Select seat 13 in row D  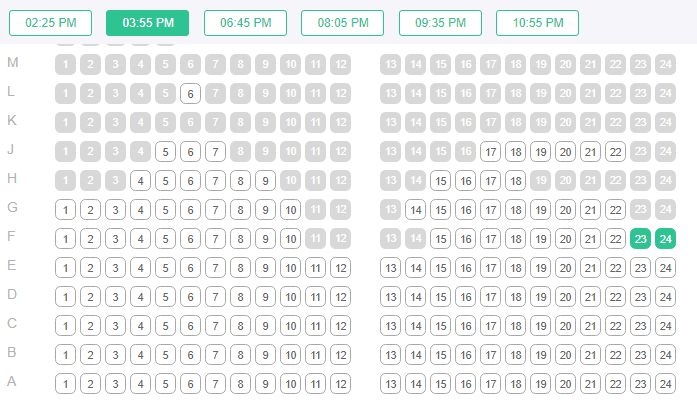391,297
